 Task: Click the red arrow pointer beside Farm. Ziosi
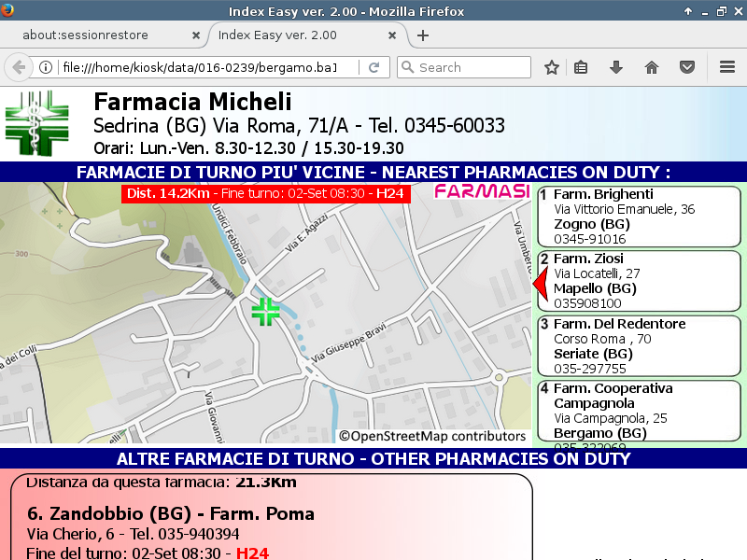click(538, 282)
